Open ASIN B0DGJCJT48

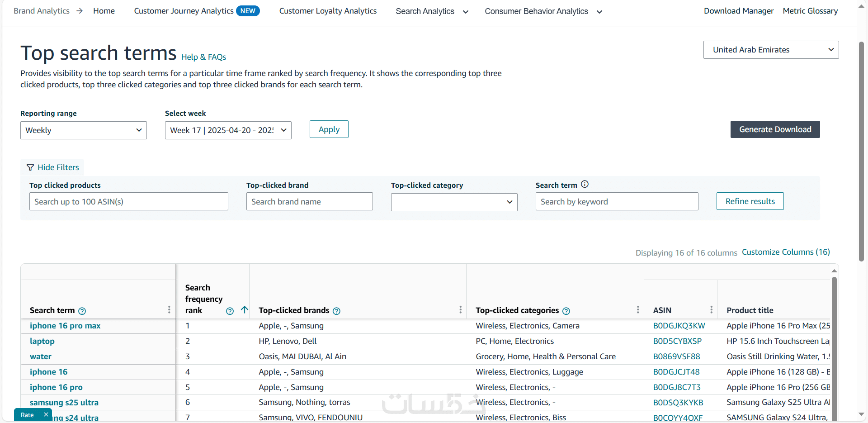pos(676,372)
